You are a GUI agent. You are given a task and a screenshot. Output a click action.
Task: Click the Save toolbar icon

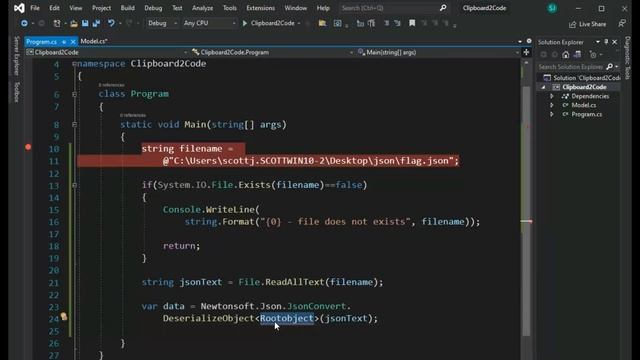(x=85, y=23)
